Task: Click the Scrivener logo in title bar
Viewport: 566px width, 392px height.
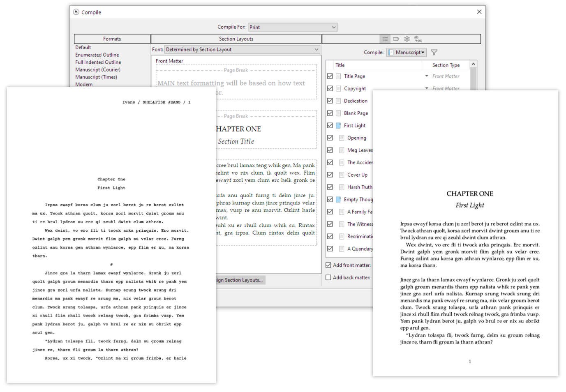Action: tap(76, 12)
